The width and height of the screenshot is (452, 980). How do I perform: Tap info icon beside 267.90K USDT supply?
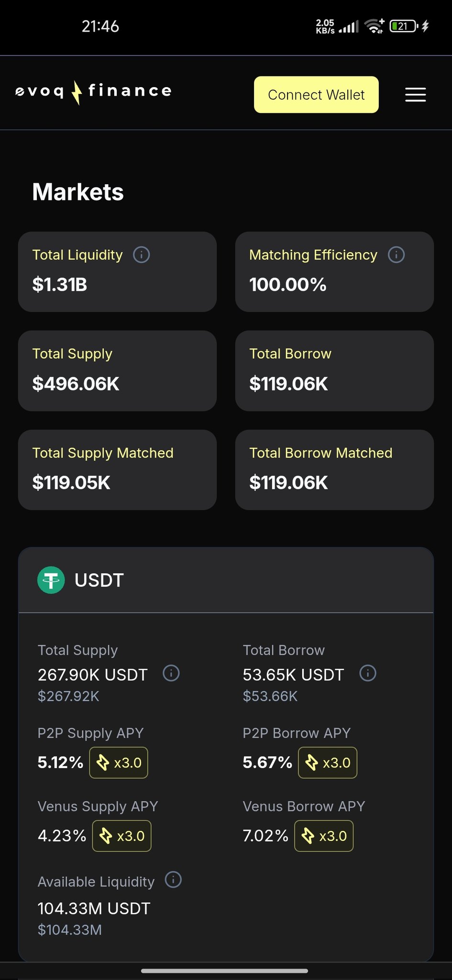171,673
